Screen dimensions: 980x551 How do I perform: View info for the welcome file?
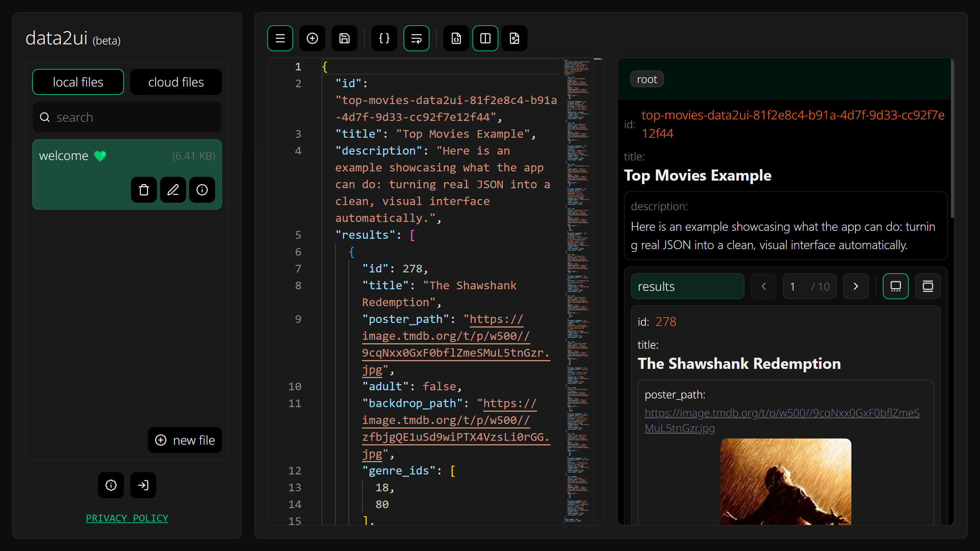(x=202, y=190)
